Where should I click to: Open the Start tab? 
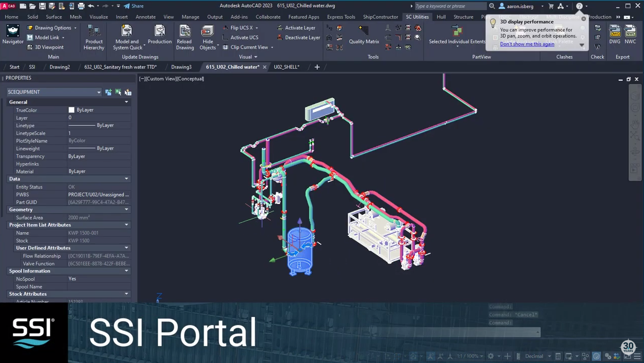(15, 67)
